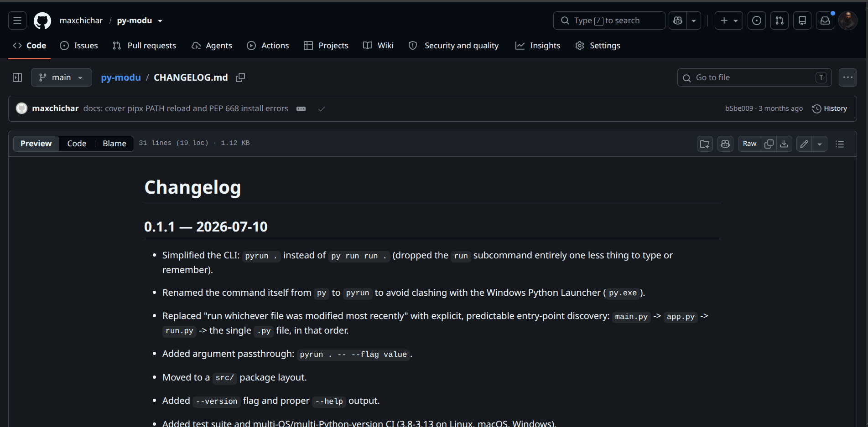
Task: Switch to the Pull requests tab
Action: coord(144,46)
